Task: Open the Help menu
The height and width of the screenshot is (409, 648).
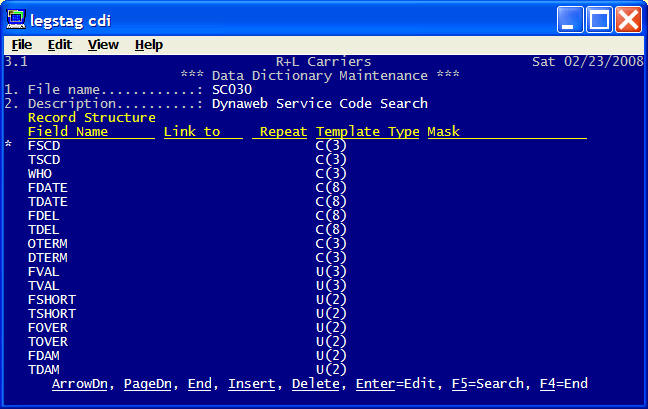Action: coord(149,45)
